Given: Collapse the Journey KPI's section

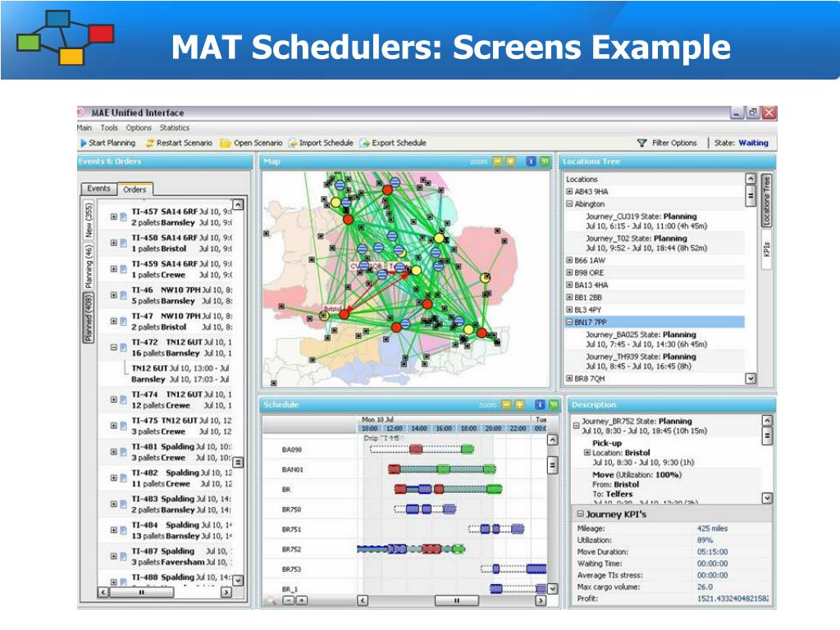Looking at the screenshot, I should 580,514.
